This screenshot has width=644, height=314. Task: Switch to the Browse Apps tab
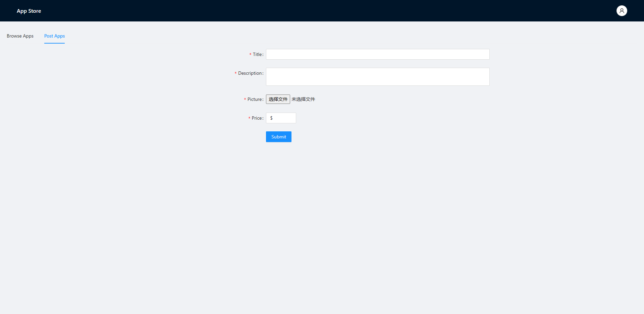coord(20,36)
